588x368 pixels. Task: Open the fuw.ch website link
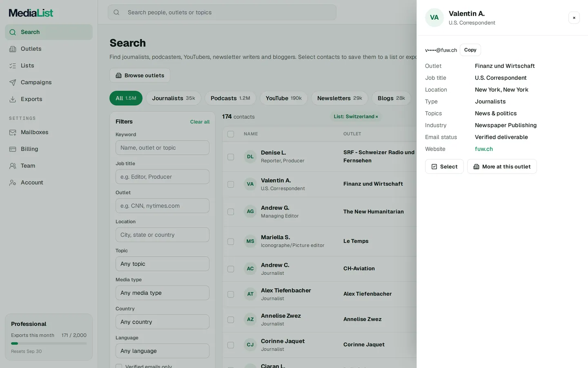[484, 149]
